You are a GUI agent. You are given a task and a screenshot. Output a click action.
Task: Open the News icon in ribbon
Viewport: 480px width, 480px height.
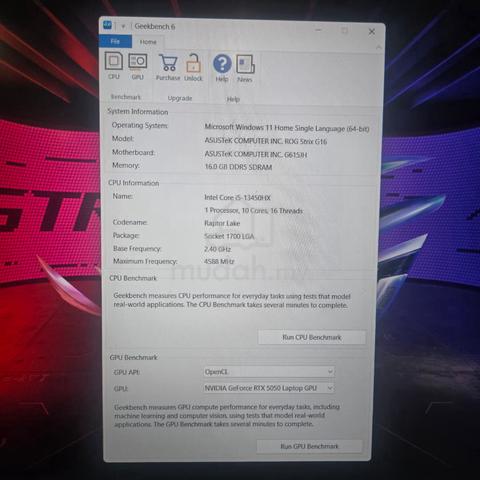245,69
